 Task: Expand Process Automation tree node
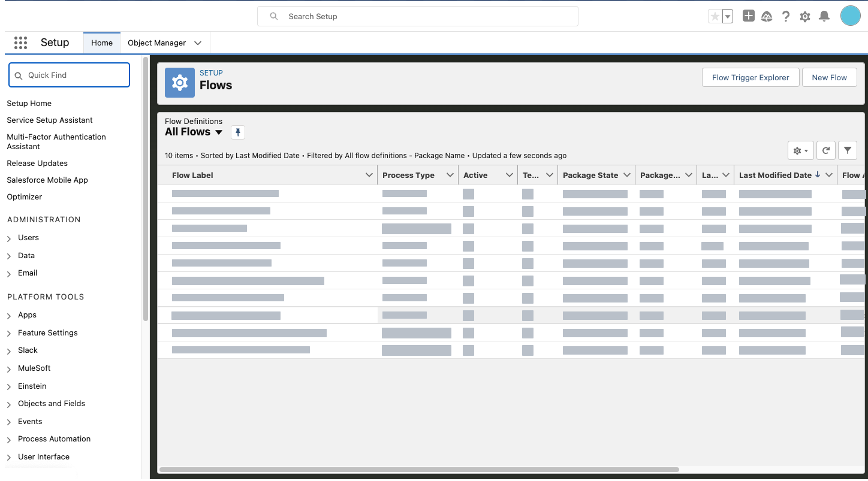coord(9,440)
